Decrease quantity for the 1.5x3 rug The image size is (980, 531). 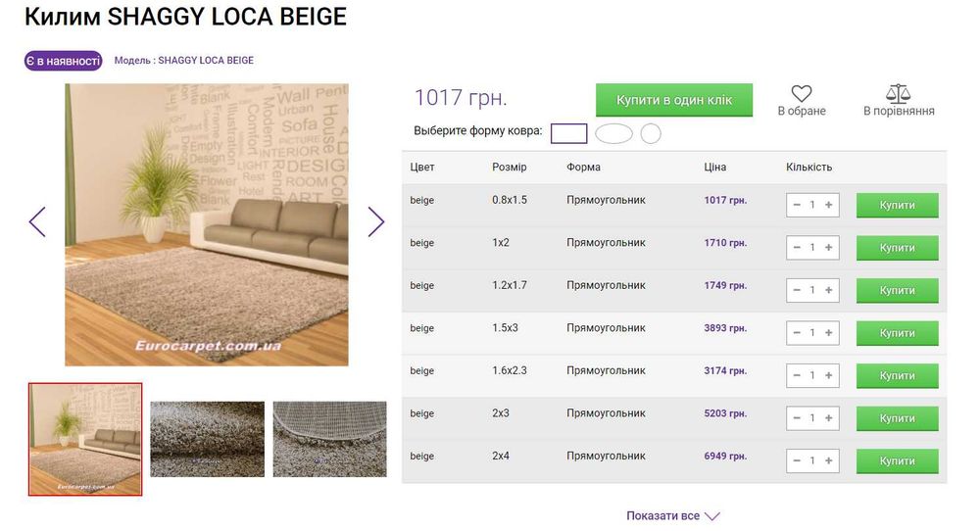(x=797, y=333)
